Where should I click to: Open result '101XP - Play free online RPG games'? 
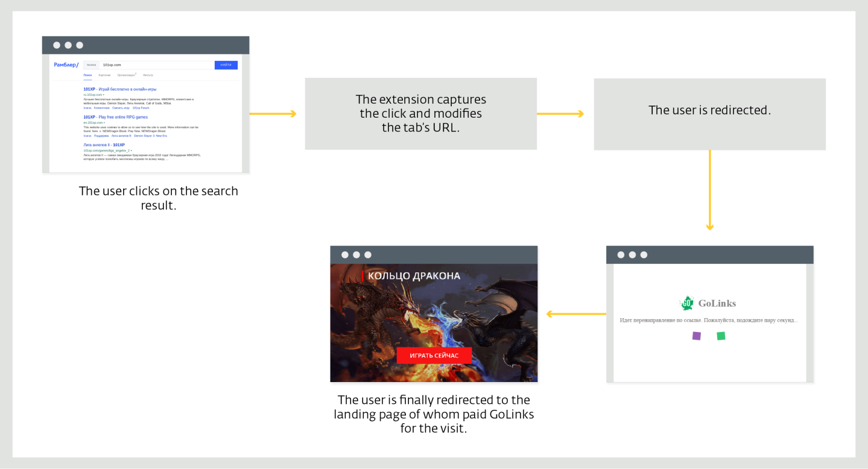click(x=115, y=117)
